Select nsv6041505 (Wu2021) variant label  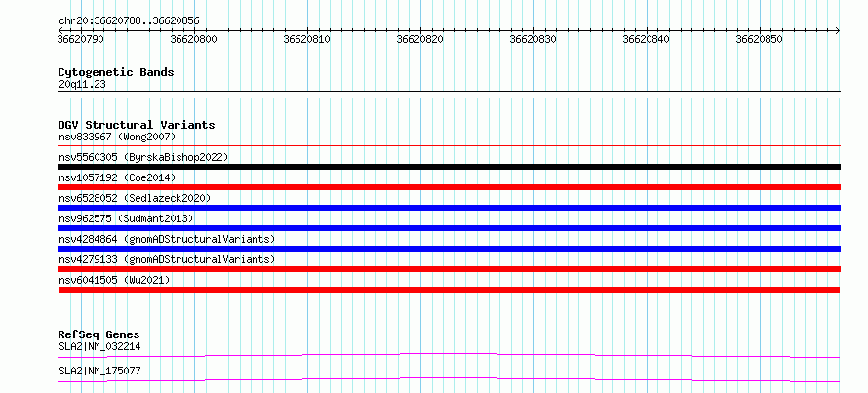click(114, 280)
